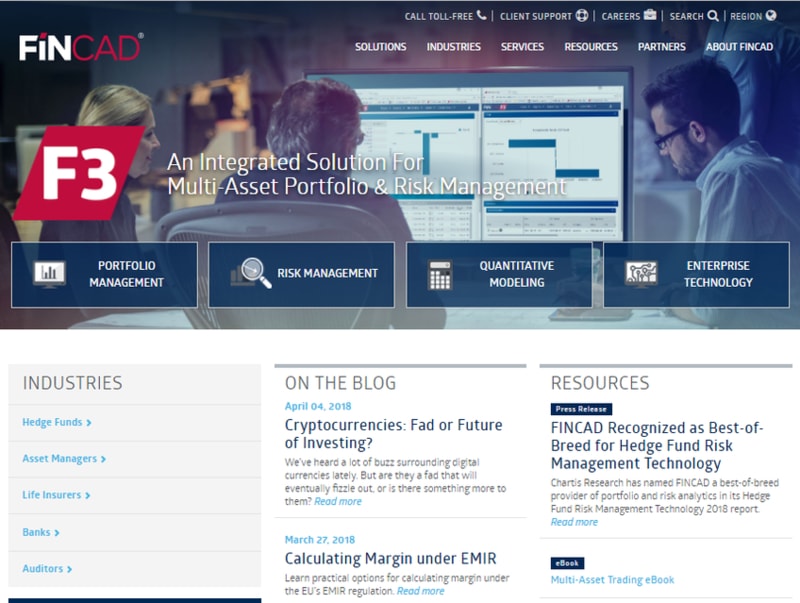Click the Region text in the top bar
This screenshot has width=800, height=603.
[746, 16]
